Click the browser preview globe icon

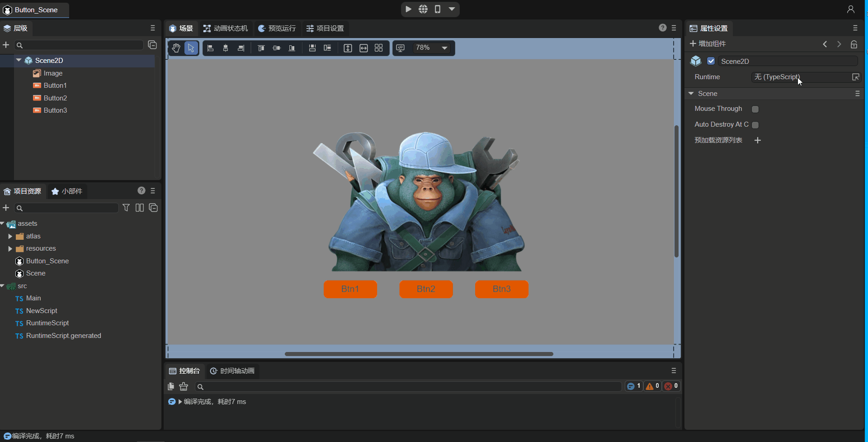[423, 9]
